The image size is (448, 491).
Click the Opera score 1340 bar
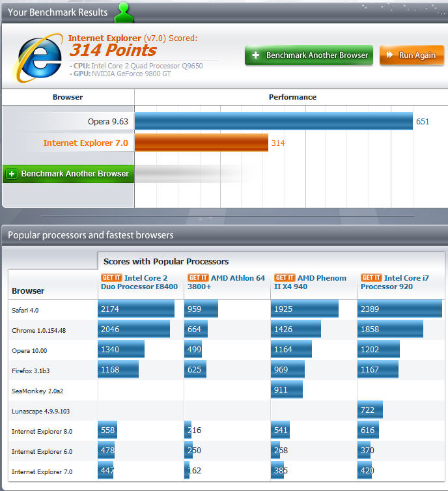click(x=121, y=350)
